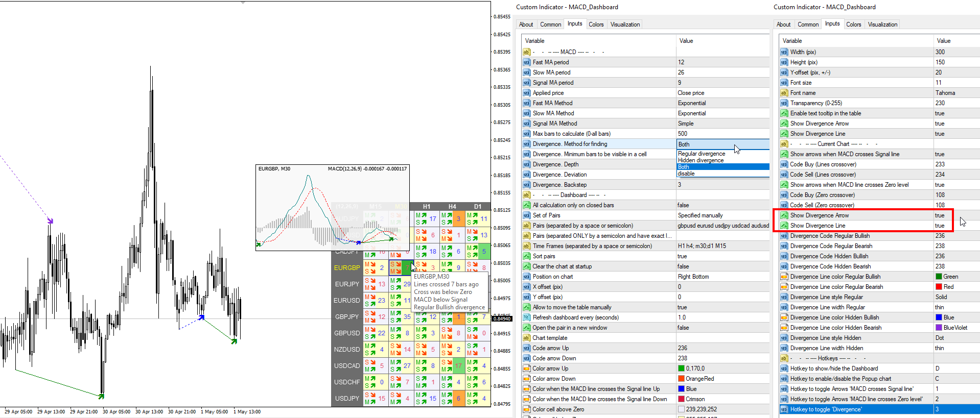Click the Hotkey to toggle Divergence icon
The height and width of the screenshot is (418, 980).
tap(784, 409)
